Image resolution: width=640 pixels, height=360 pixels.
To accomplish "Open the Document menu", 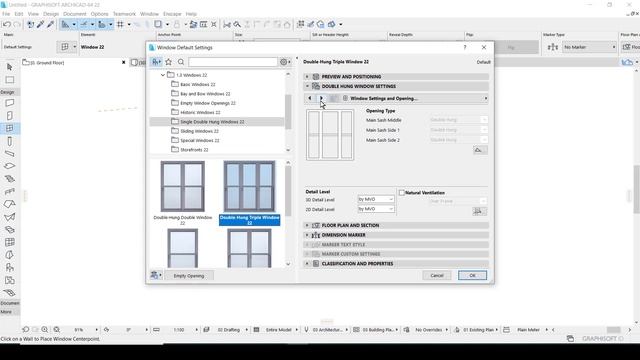I will point(75,14).
